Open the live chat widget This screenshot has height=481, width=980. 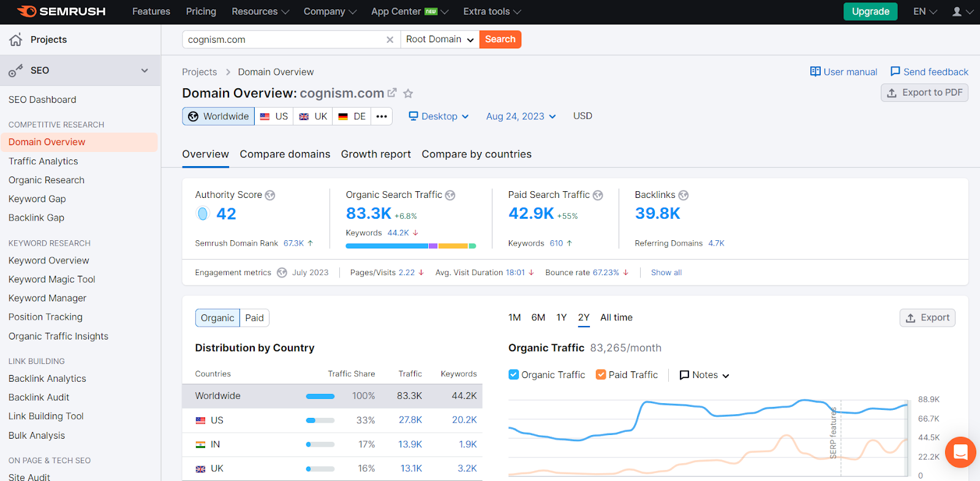point(960,452)
